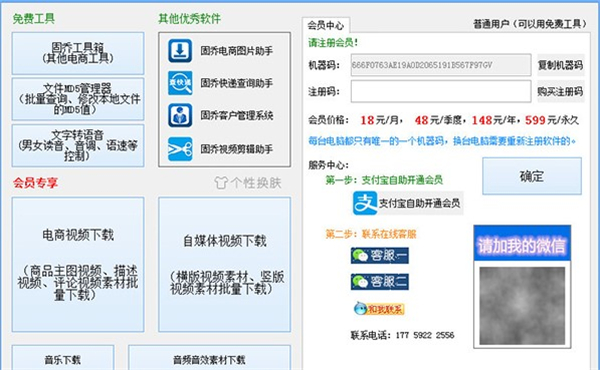
Task: Click the 机器码 machine code field
Action: (441, 65)
